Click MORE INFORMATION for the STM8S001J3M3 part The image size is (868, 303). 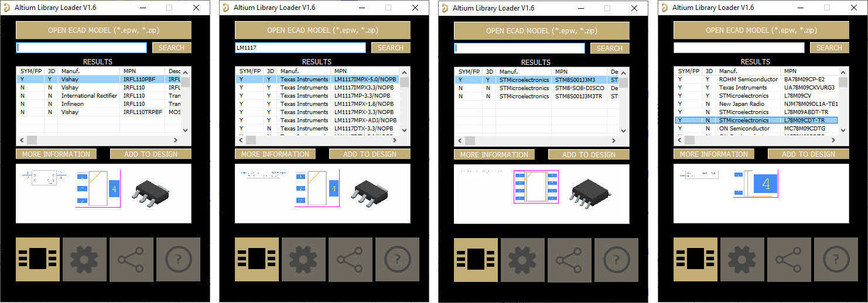(494, 155)
